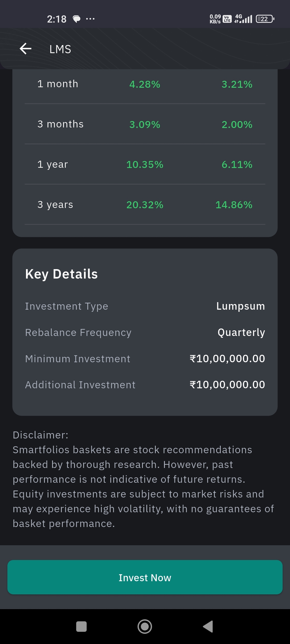Tap the Lumpsum investment type value
This screenshot has height=644, width=290.
241,306
